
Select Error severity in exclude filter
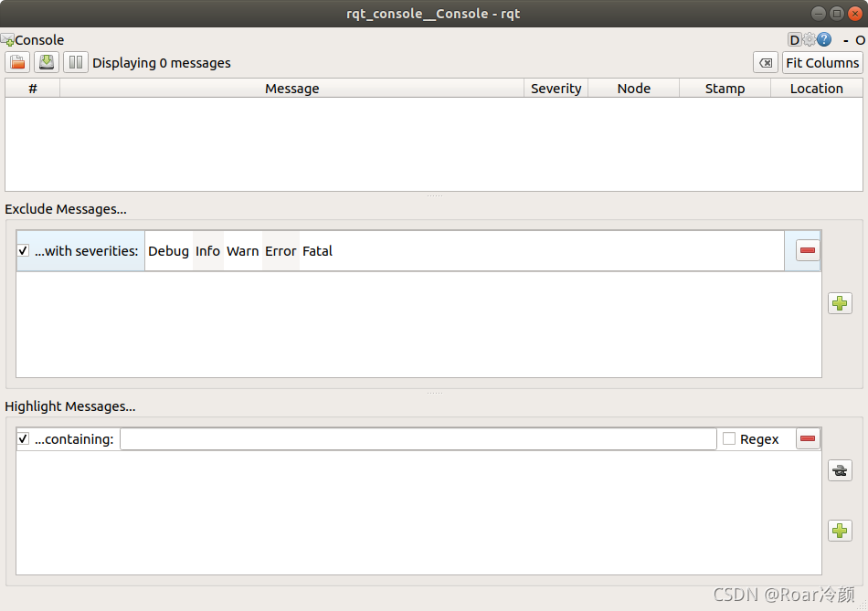point(281,251)
